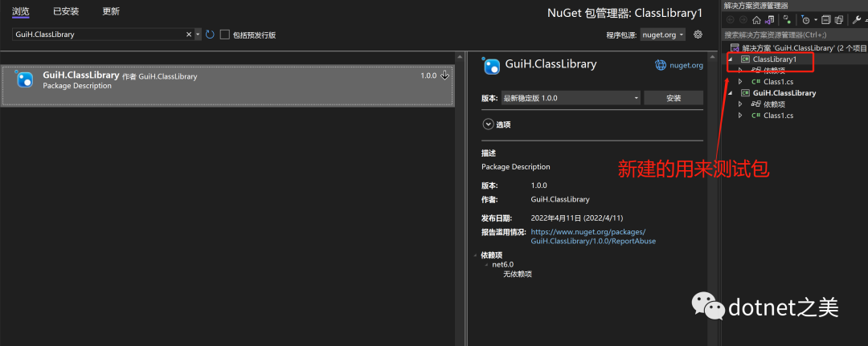Screen dimensions: 868x346
Task: Click the details pane scrollbar up arrow
Action: tap(712, 56)
